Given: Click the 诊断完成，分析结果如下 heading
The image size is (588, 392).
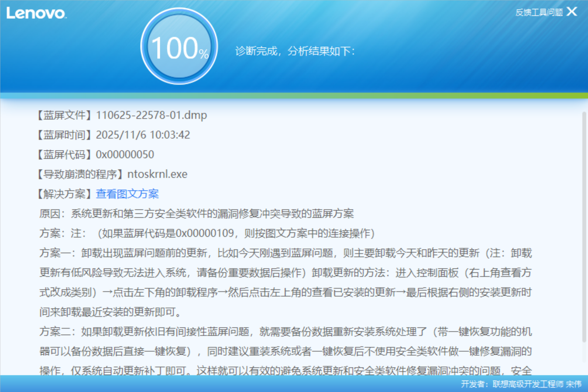Looking at the screenshot, I should [295, 51].
